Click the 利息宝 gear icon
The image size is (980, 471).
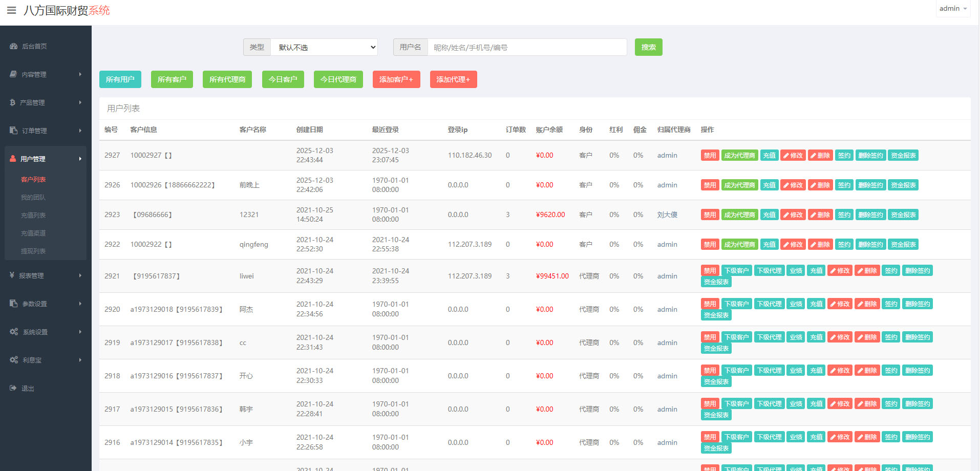(x=15, y=359)
